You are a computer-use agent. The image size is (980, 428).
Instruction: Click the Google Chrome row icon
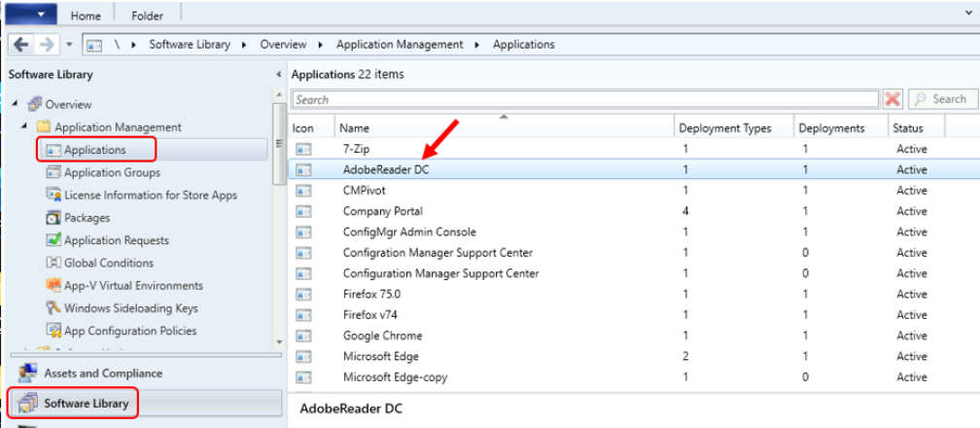pos(303,336)
